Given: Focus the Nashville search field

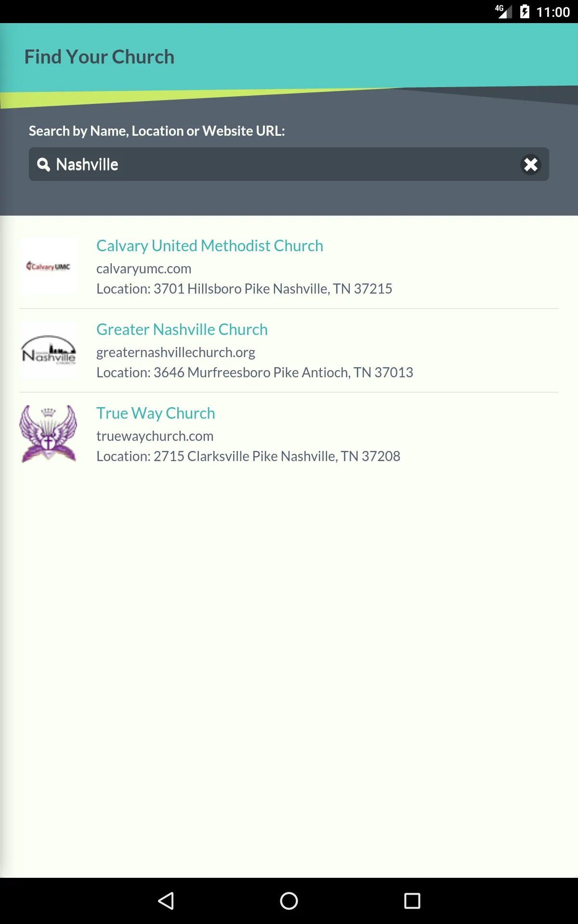Looking at the screenshot, I should pyautogui.click(x=289, y=164).
